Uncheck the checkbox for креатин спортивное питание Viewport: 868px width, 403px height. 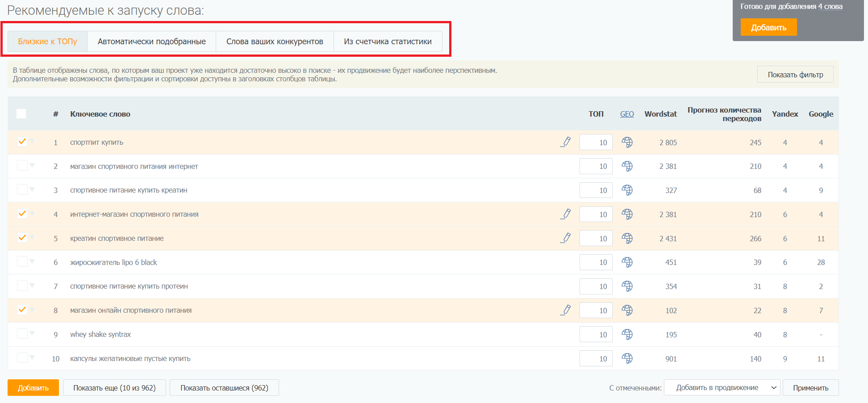pyautogui.click(x=22, y=237)
